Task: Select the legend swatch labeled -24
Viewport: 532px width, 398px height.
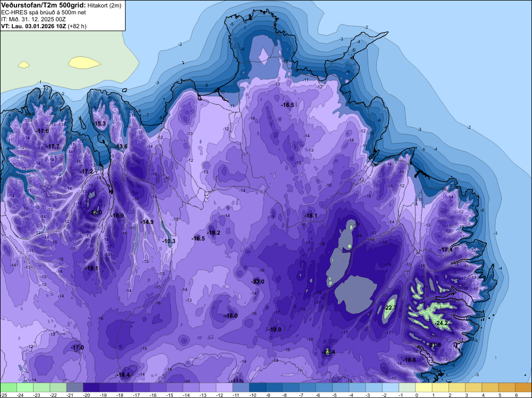Action: (x=25, y=387)
